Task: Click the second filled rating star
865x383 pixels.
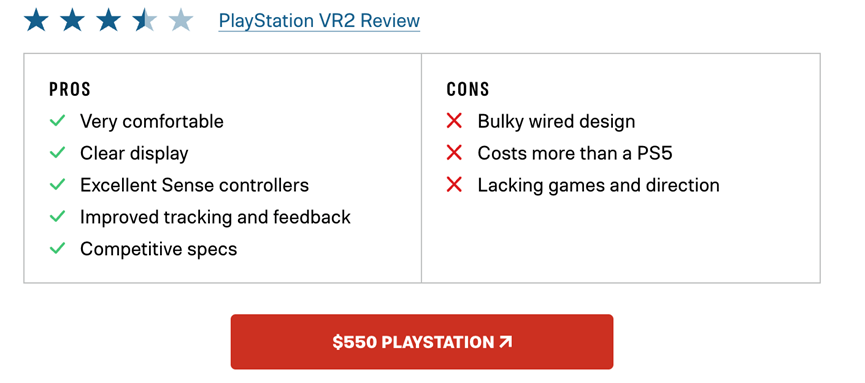Action: [72, 20]
